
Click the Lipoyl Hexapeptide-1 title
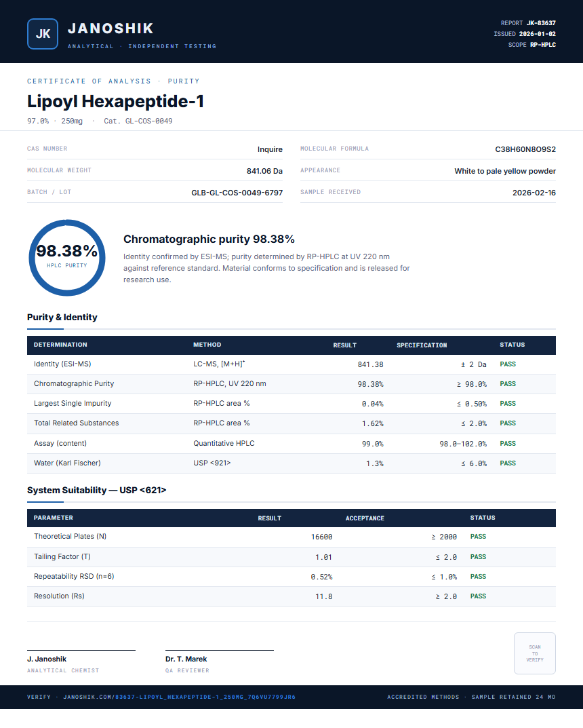pyautogui.click(x=115, y=101)
